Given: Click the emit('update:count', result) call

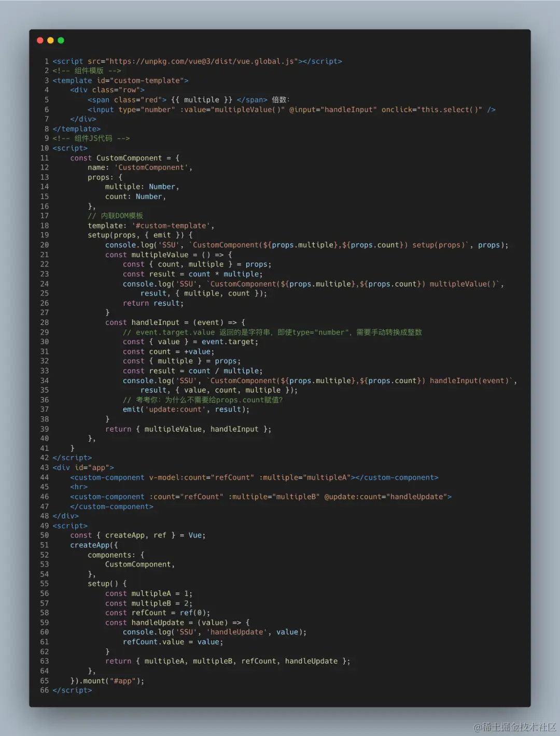Looking at the screenshot, I should tap(186, 409).
